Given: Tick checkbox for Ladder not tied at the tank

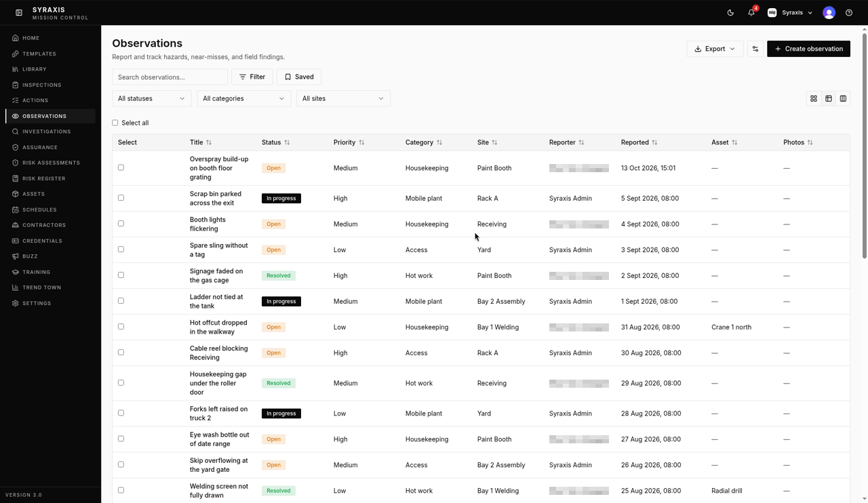Looking at the screenshot, I should pos(121,301).
